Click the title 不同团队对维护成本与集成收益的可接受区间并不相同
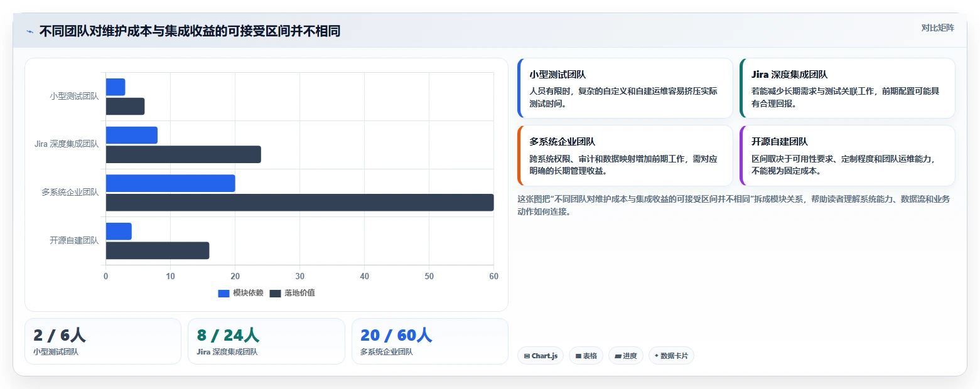980x389 pixels. (190, 31)
